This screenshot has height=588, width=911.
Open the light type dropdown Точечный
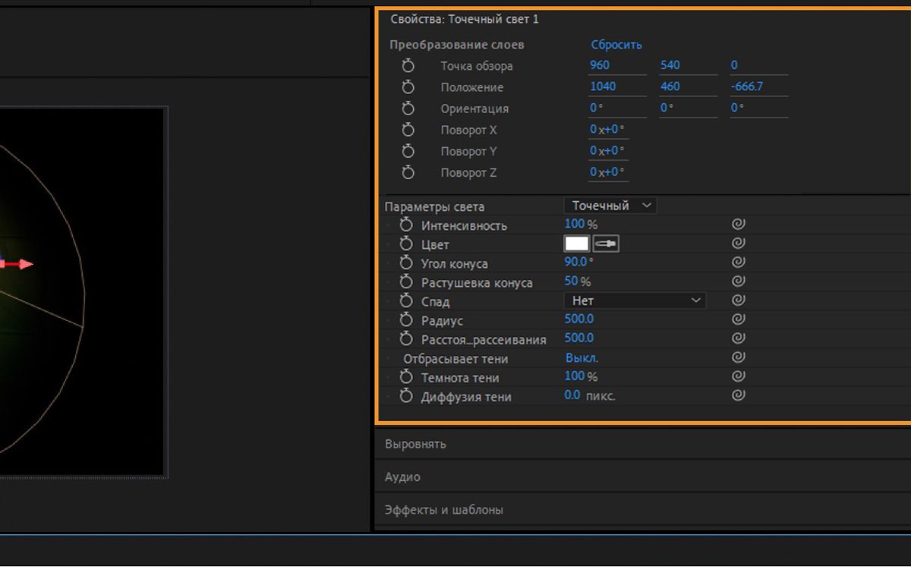click(x=610, y=206)
